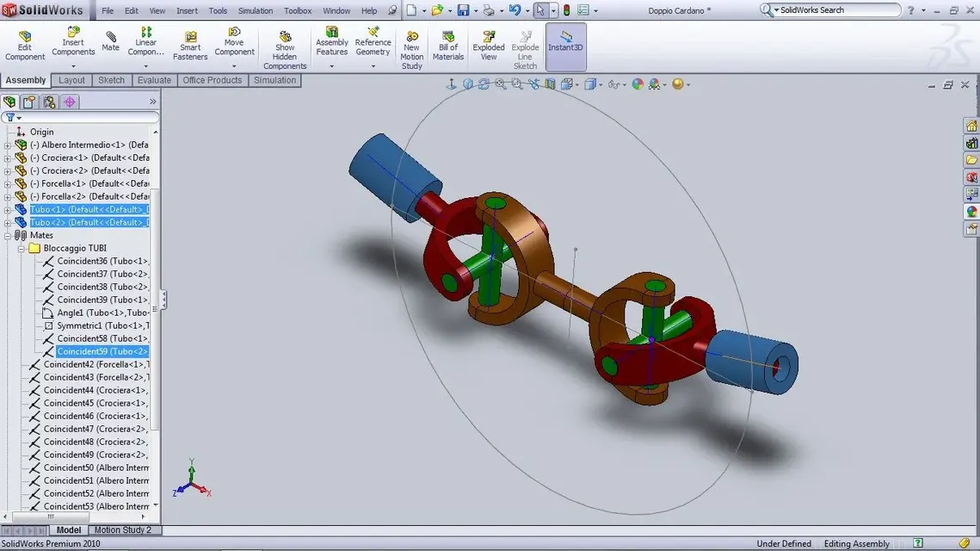Open the Display Style dropdown in view toolbar
This screenshot has width=980, height=551.
coord(601,84)
